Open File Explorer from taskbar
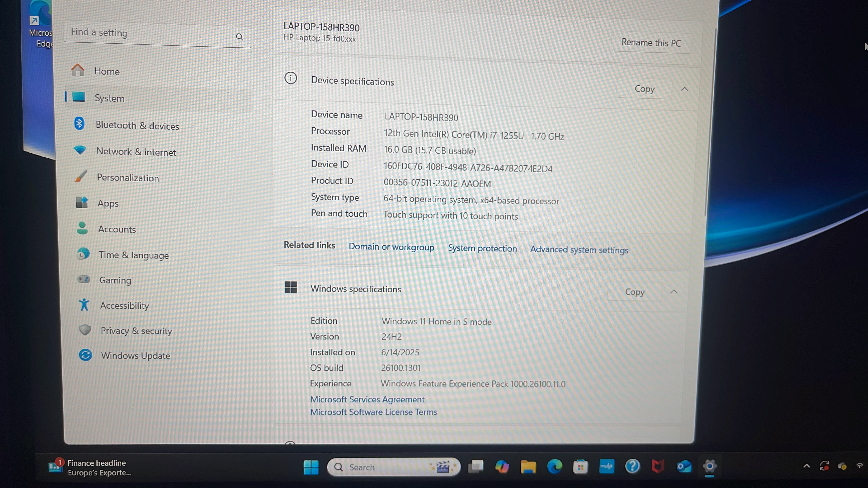Image resolution: width=868 pixels, height=488 pixels. coord(528,467)
